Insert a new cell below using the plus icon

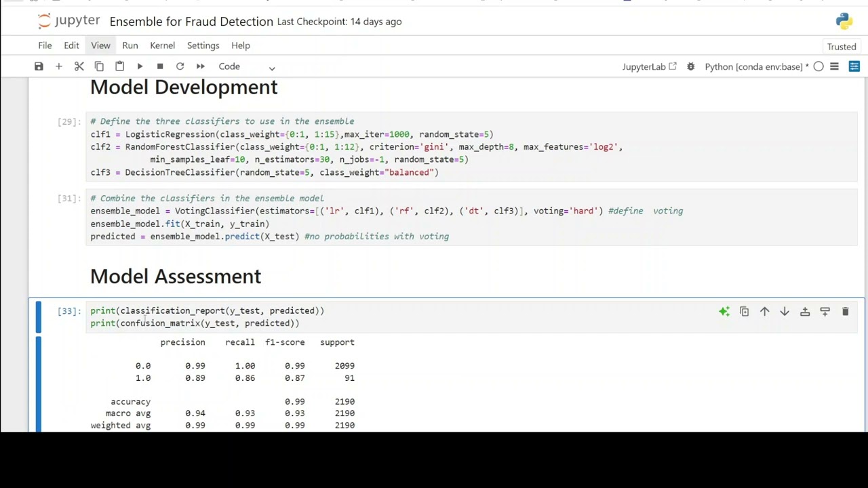click(x=59, y=66)
